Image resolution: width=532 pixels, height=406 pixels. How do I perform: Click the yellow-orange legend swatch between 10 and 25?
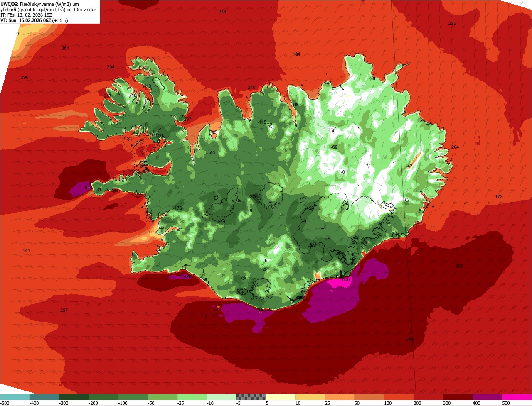point(310,397)
